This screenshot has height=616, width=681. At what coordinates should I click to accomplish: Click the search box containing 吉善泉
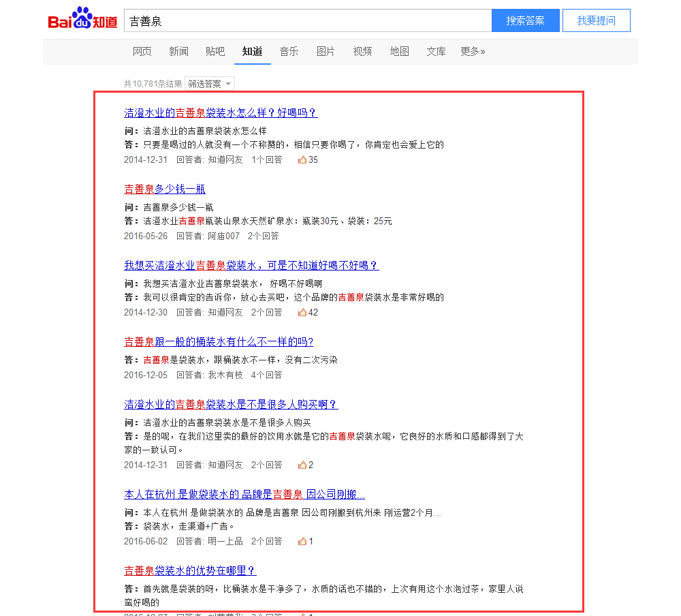(308, 20)
